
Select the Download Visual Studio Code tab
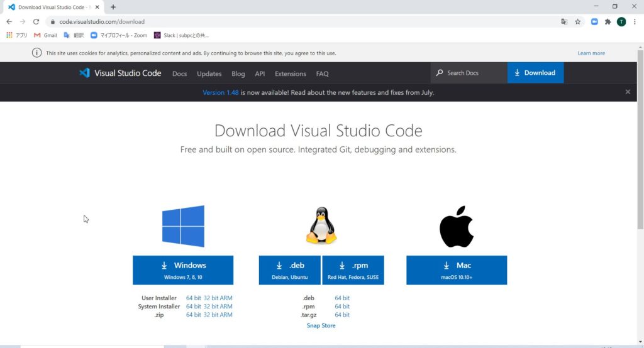click(x=53, y=7)
